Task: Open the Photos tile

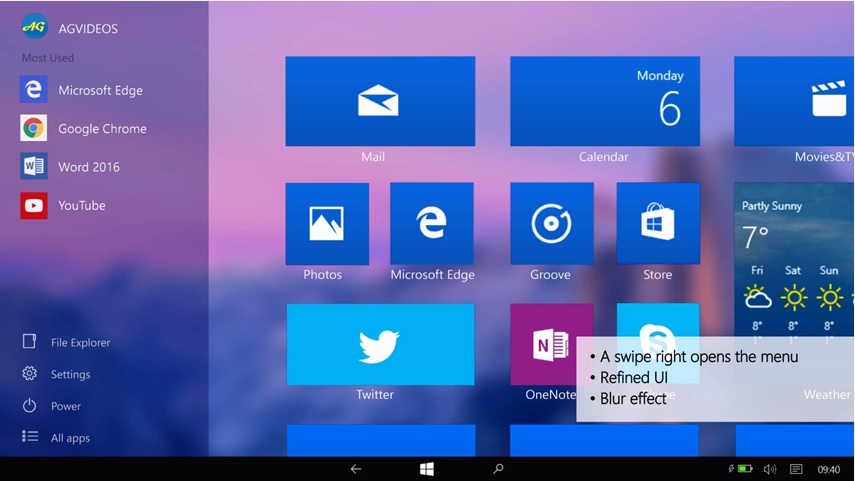Action: pyautogui.click(x=327, y=224)
